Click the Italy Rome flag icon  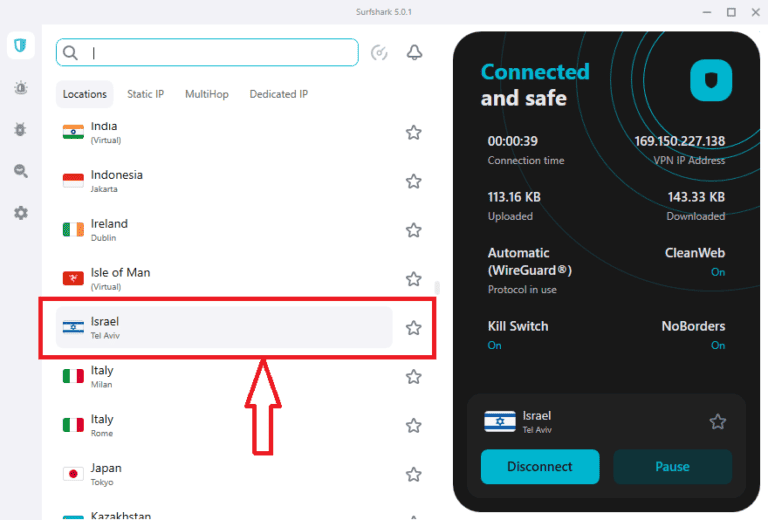point(73,425)
